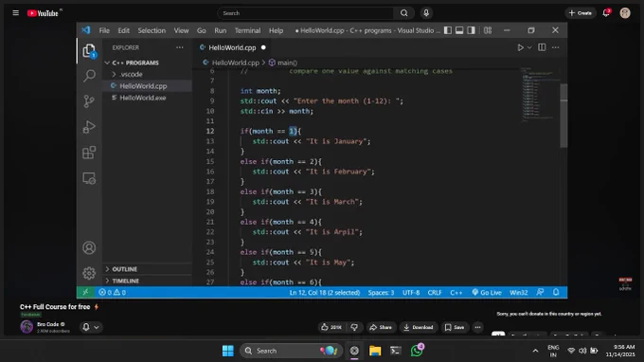Change indentation via Spaces: 3
Image resolution: width=644 pixels, height=362 pixels.
(x=381, y=293)
